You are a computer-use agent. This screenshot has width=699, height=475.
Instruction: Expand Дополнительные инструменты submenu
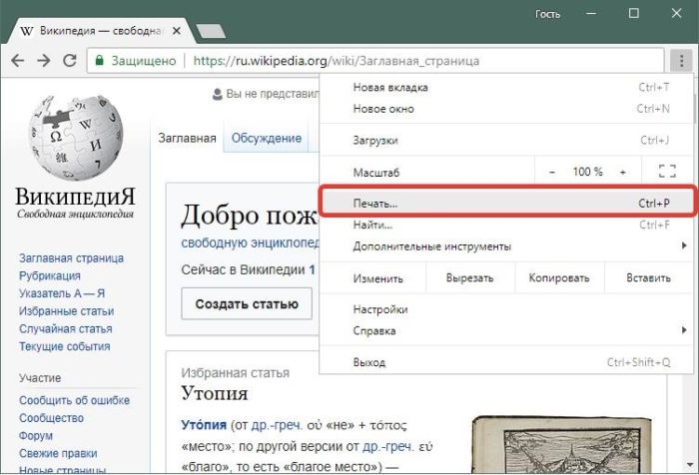pos(507,246)
